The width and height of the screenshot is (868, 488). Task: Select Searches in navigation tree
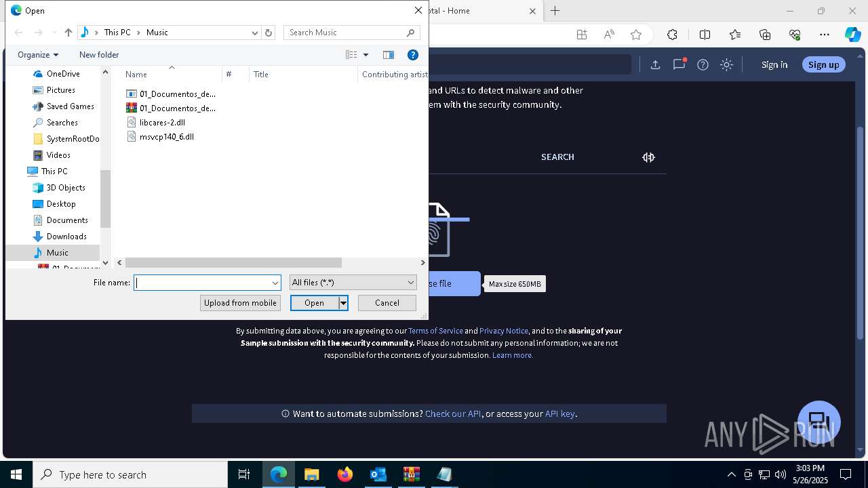[62, 123]
